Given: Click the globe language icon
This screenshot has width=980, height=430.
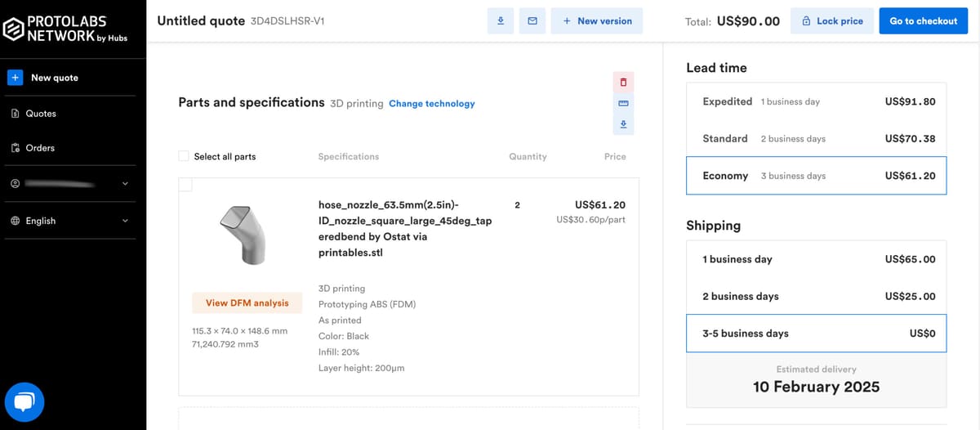Looking at the screenshot, I should 15,221.
